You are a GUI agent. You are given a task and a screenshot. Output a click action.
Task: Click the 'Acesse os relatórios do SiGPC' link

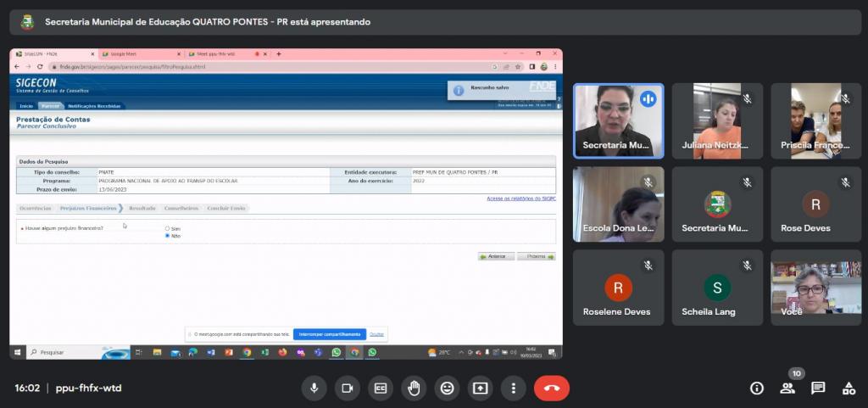tap(521, 198)
